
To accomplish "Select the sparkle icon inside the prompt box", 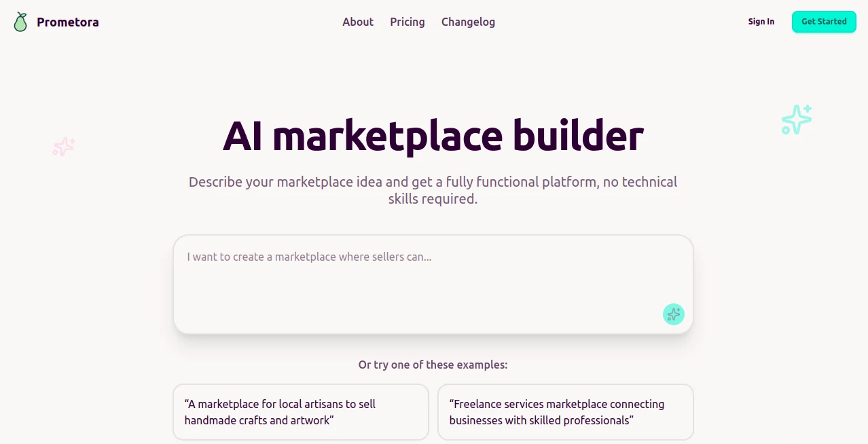I will click(673, 314).
